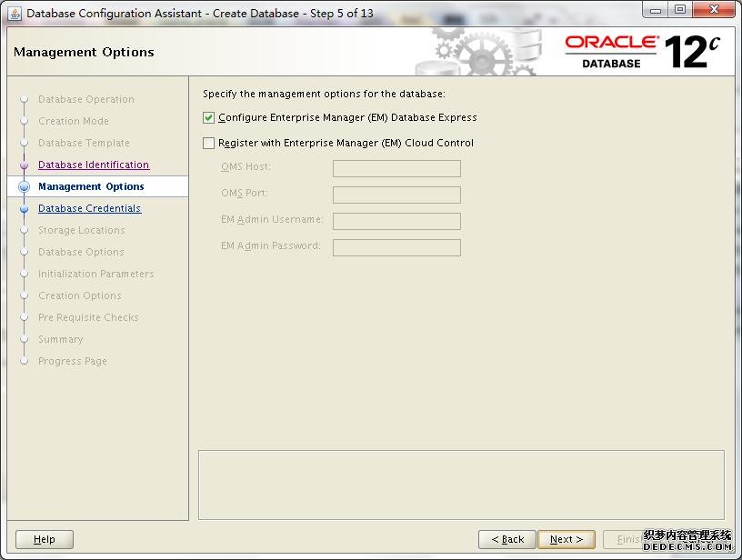Enable Register with EM Cloud Control

click(209, 143)
